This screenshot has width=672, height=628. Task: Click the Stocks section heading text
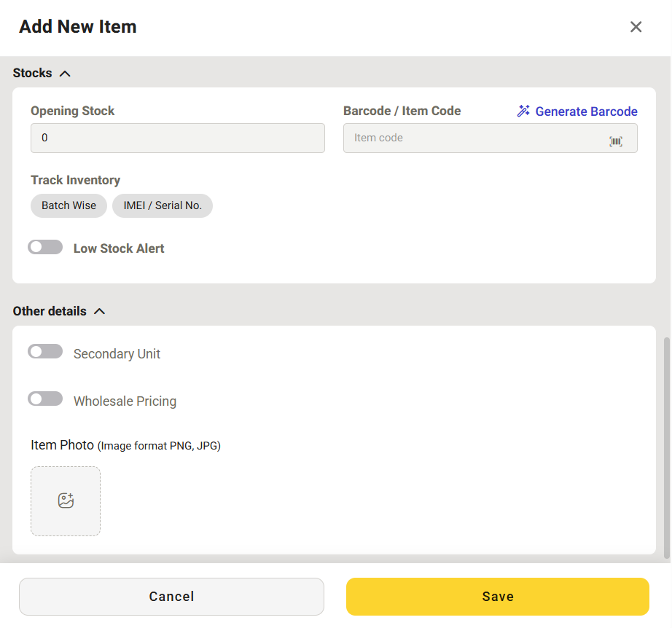(x=33, y=73)
